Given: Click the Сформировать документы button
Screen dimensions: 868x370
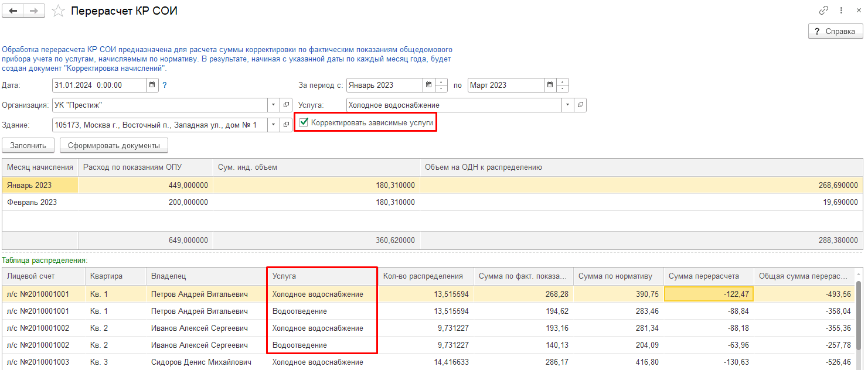Looking at the screenshot, I should coord(114,145).
